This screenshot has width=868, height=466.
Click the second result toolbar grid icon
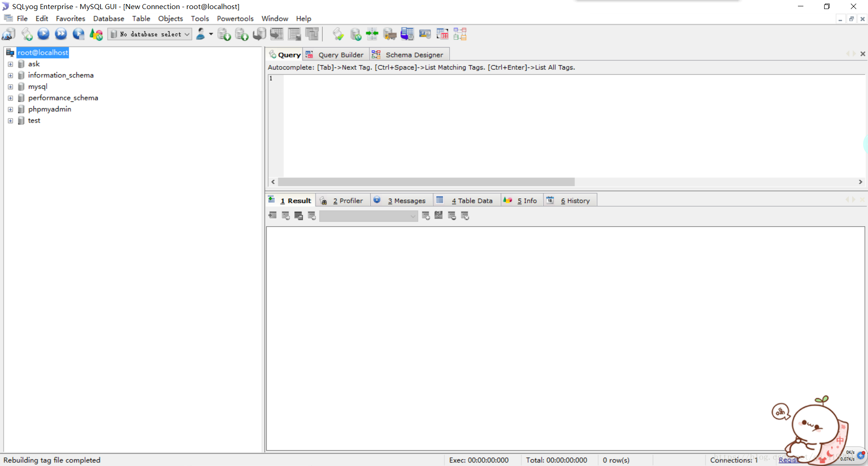(286, 216)
